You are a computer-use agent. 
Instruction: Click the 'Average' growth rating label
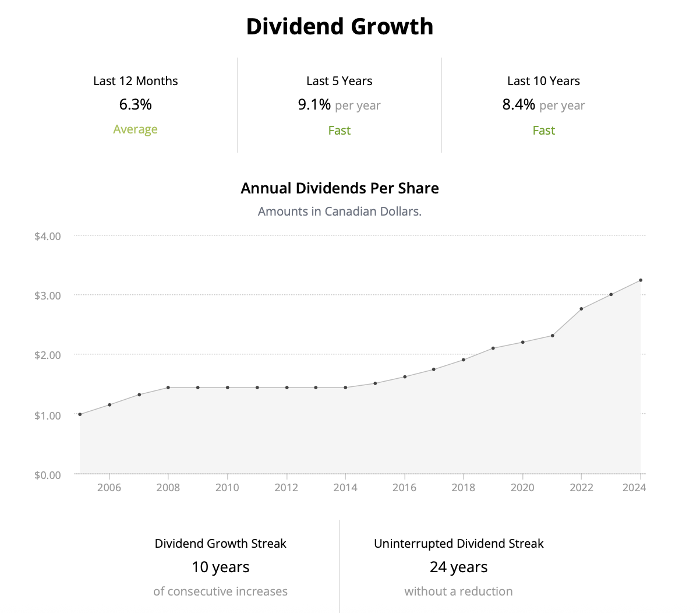click(135, 129)
